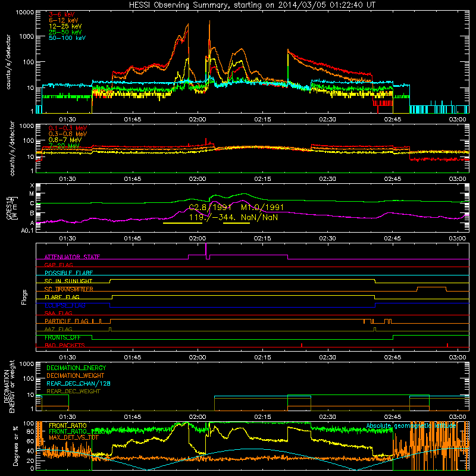This screenshot has width=476, height=476.
Task: Click the first C2.8 flare duration bar
Action: click(x=183, y=223)
